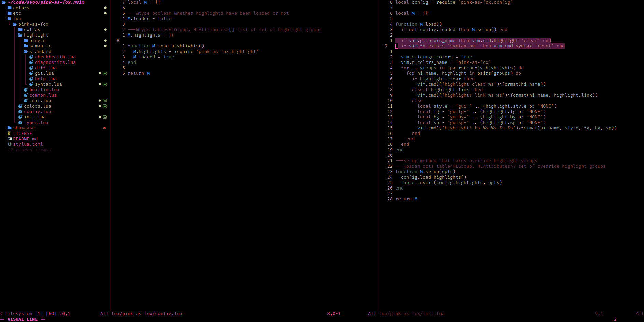Click the Lua file icon beside diff.lua
Viewport: 644px width, 322px height.
point(31,68)
